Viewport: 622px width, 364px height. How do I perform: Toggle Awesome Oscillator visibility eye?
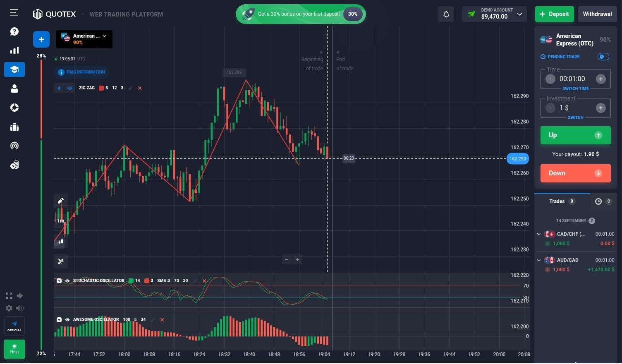[x=67, y=320]
